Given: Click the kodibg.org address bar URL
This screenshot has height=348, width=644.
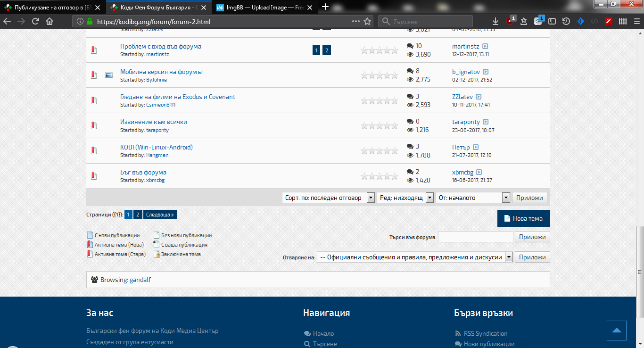Looking at the screenshot, I should coord(154,22).
